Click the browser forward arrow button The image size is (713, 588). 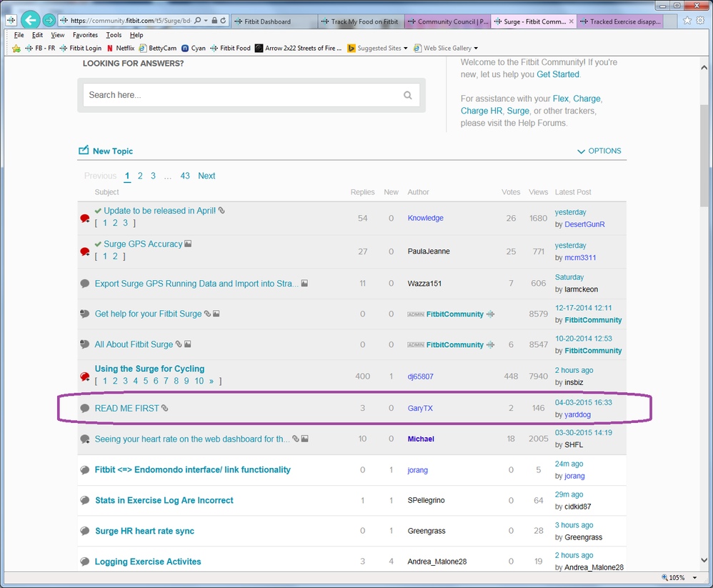49,20
